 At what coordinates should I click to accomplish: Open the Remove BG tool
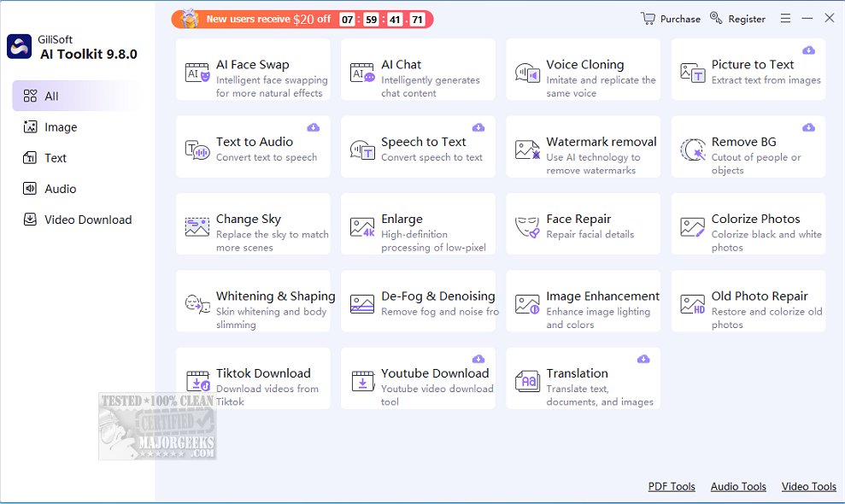[x=748, y=146]
